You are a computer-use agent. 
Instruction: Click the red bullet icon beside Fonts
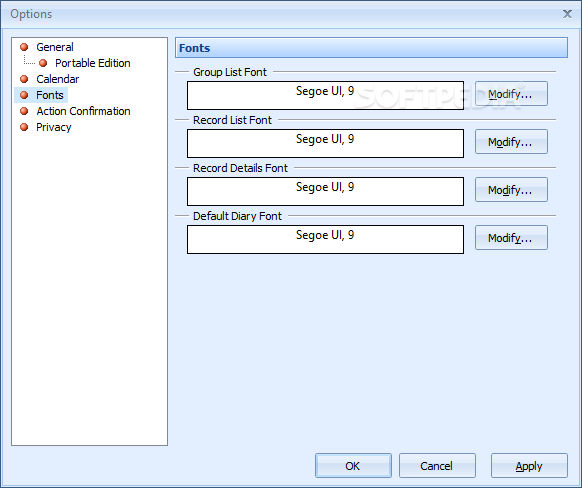(x=24, y=95)
